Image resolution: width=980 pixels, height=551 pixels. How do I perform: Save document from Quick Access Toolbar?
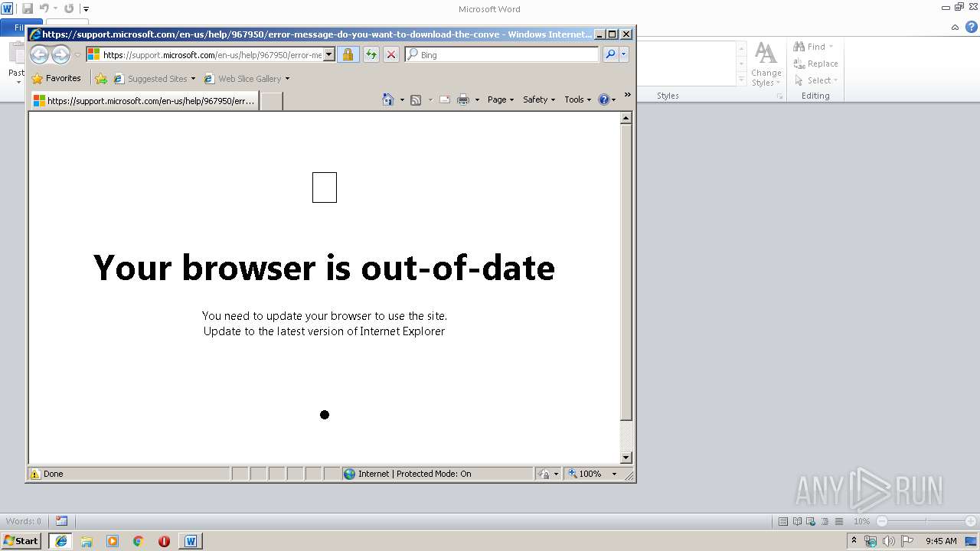click(x=28, y=8)
